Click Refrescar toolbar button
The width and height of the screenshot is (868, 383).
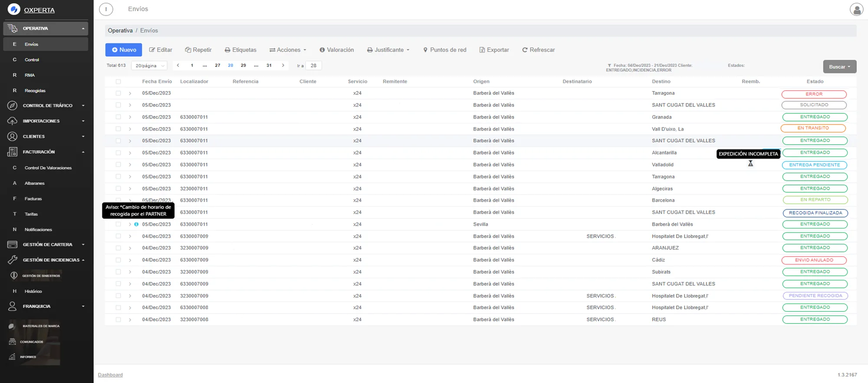[539, 50]
